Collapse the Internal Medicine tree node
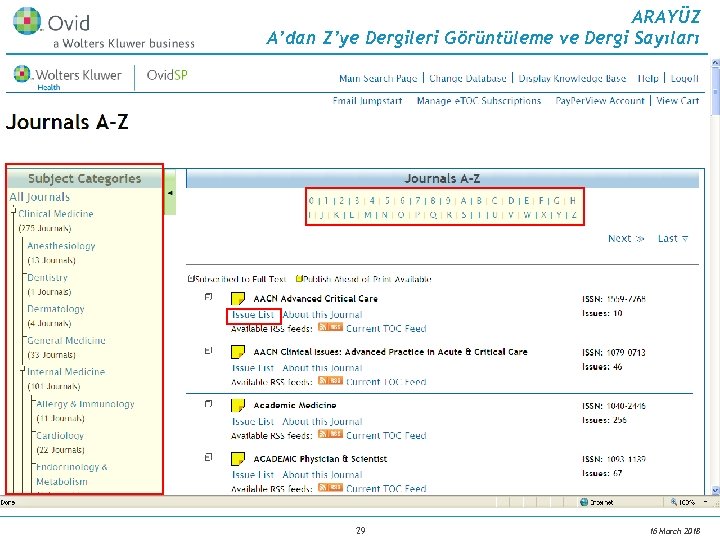This screenshot has width=720, height=540. click(22, 371)
